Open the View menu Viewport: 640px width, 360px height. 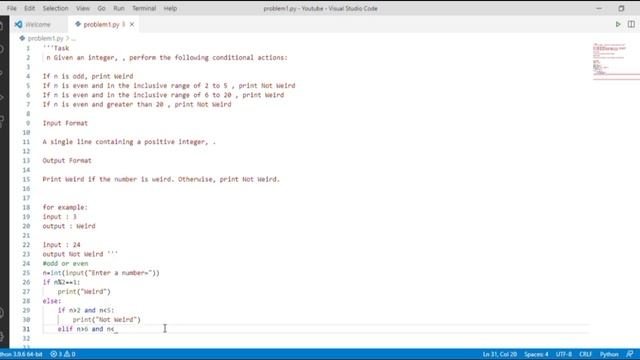coord(82,8)
